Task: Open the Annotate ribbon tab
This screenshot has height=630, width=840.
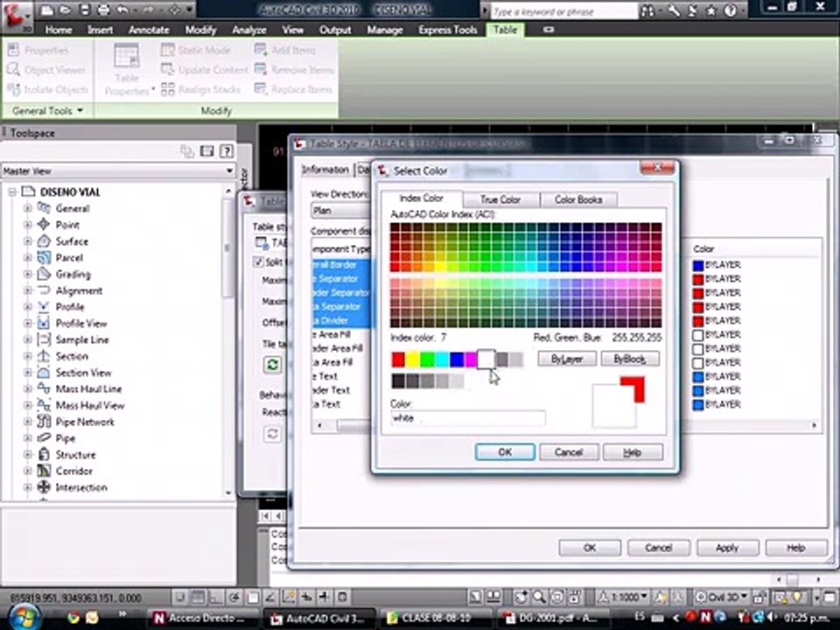Action: click(x=149, y=30)
